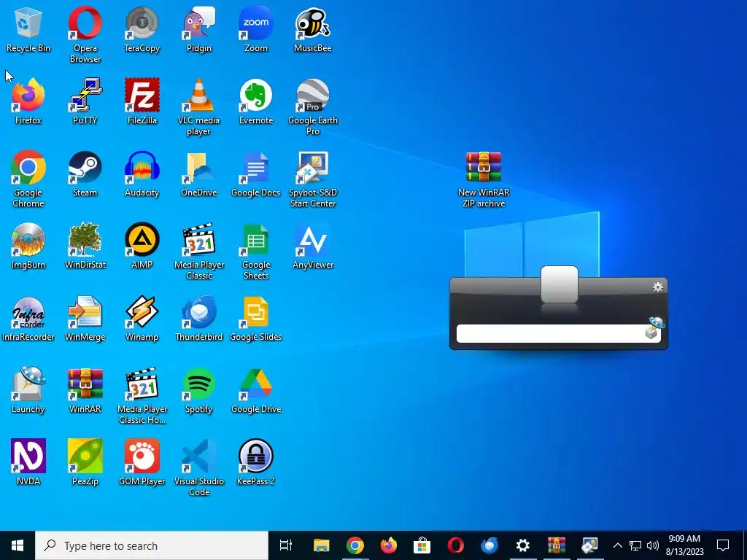Select the AnyViewer desktop shortcut
The image size is (747, 560).
point(312,246)
